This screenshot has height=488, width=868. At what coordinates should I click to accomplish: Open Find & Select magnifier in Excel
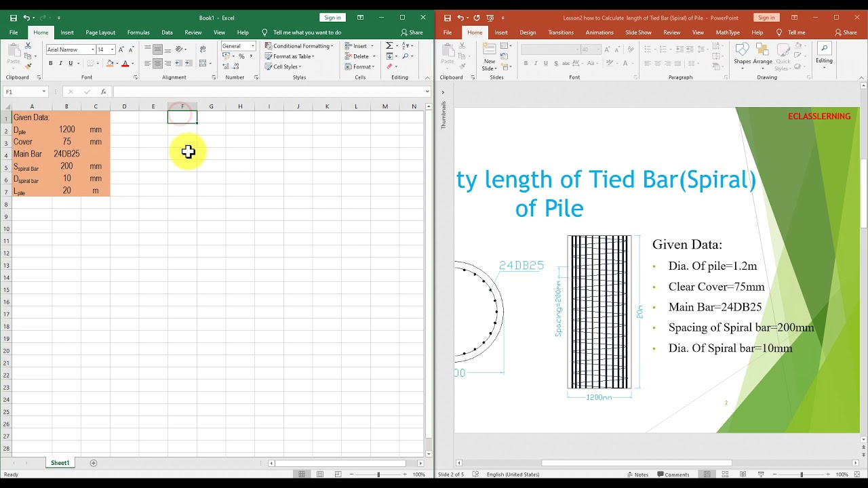(409, 56)
